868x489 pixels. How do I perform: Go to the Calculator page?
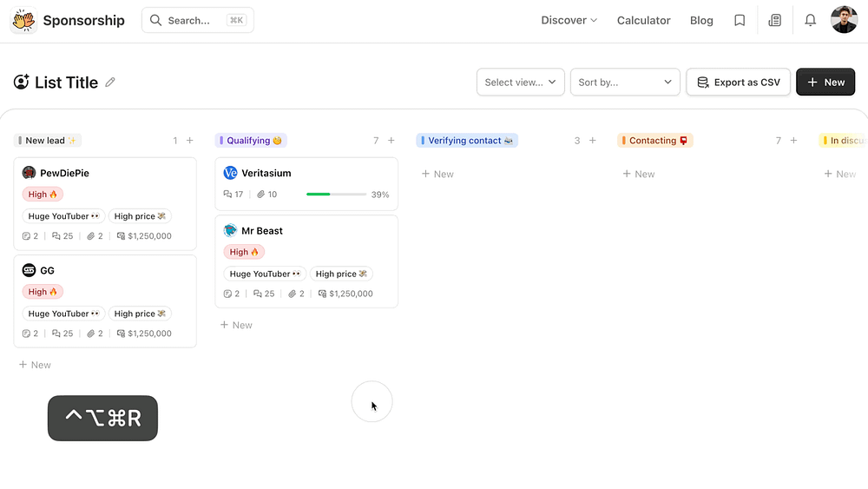coord(644,21)
